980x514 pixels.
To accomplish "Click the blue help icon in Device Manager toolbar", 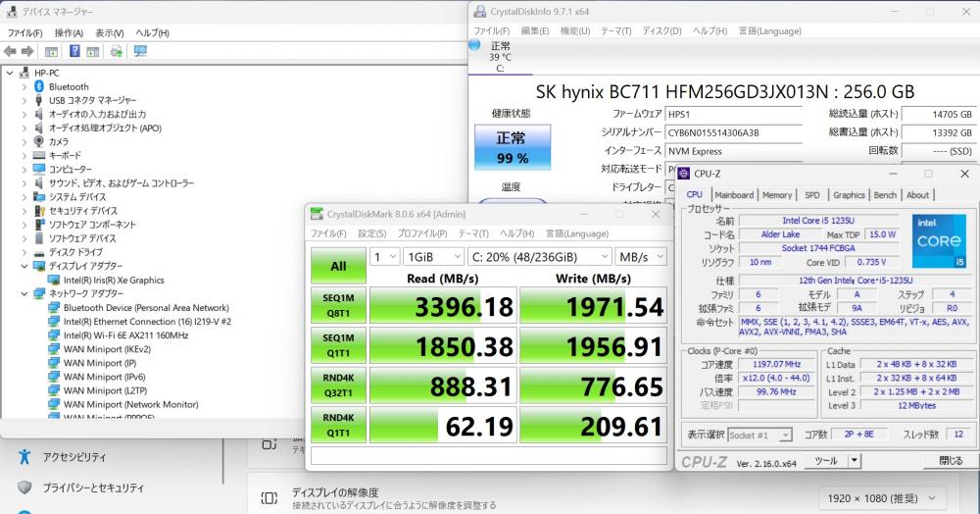I will click(x=73, y=51).
